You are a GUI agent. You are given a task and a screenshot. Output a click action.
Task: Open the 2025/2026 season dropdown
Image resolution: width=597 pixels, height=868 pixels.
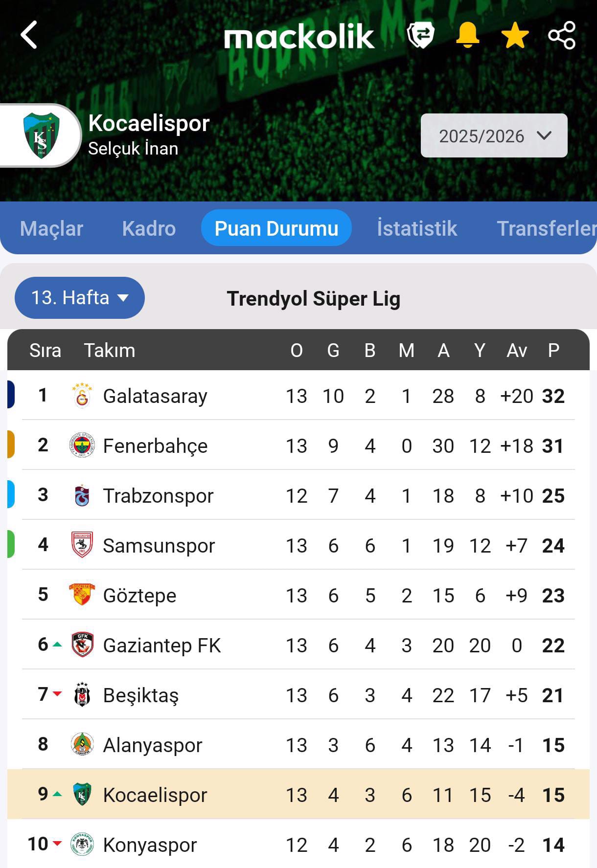coord(494,136)
